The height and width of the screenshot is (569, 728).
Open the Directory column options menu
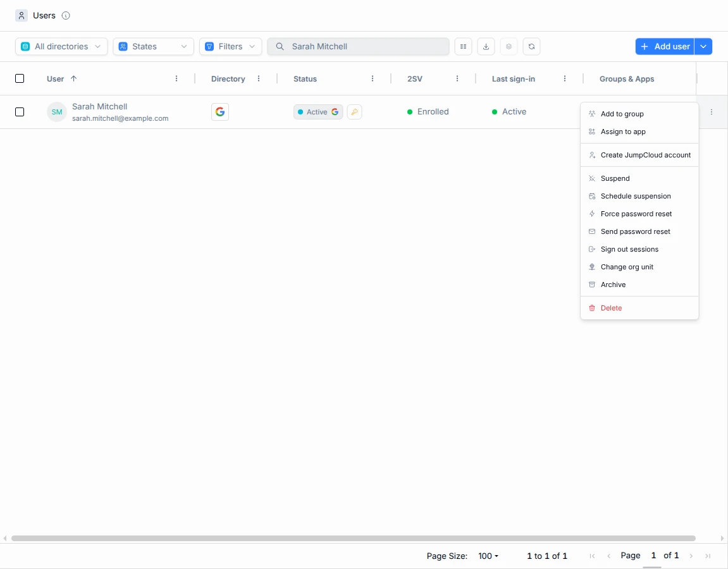259,79
